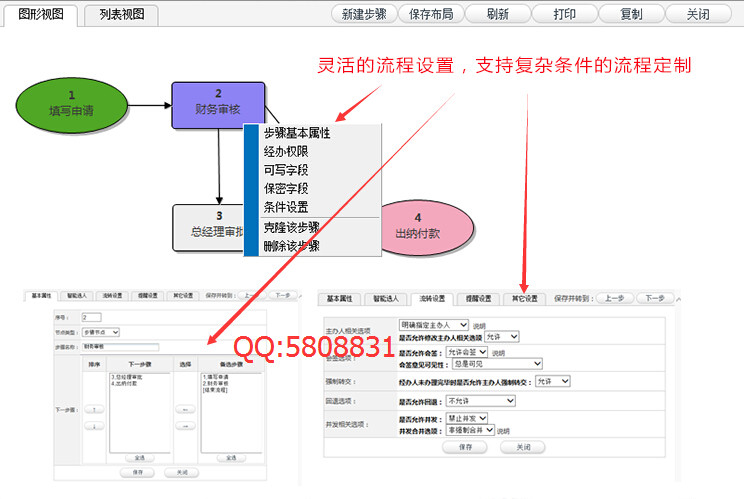
Task: Open 其它设置 tab in basic-properties panel
Action: (183, 296)
